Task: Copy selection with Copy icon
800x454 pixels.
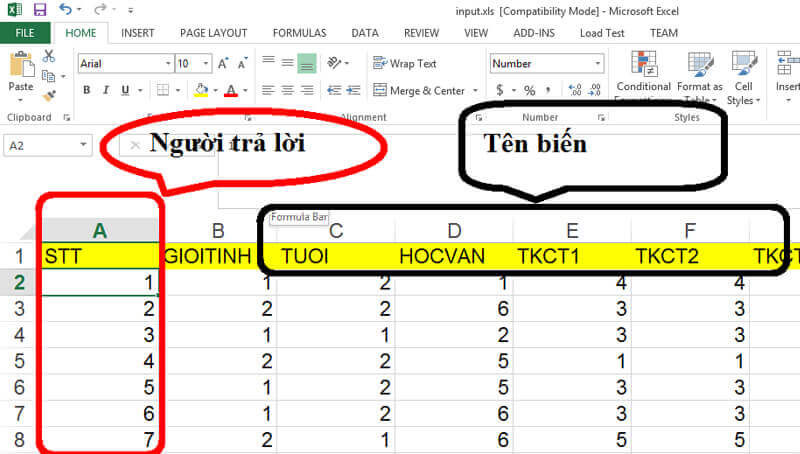Action: click(48, 76)
